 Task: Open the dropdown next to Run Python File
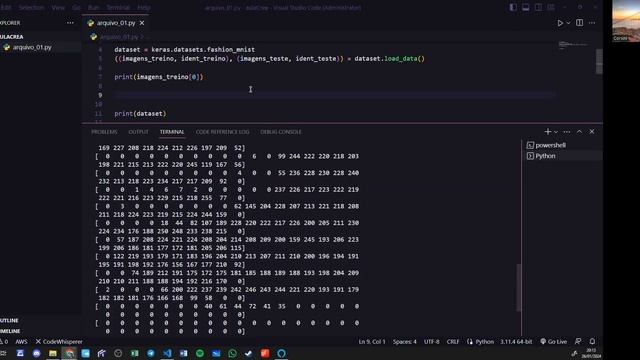pyautogui.click(x=568, y=23)
